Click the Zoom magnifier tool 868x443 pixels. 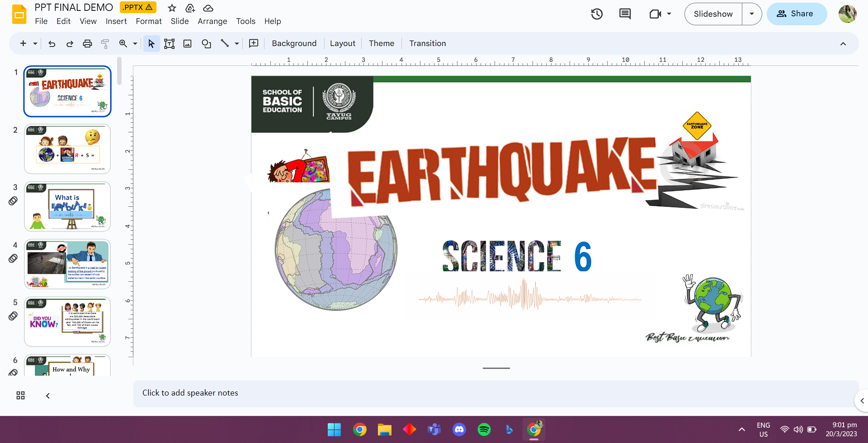[123, 43]
